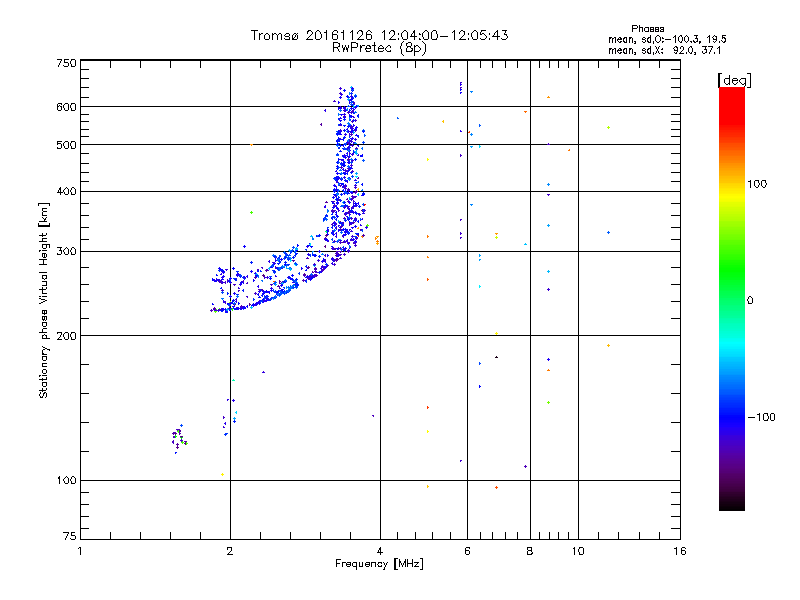The width and height of the screenshot is (800, 600).
Task: Click the '4' x-axis tick label
Action: 380,551
